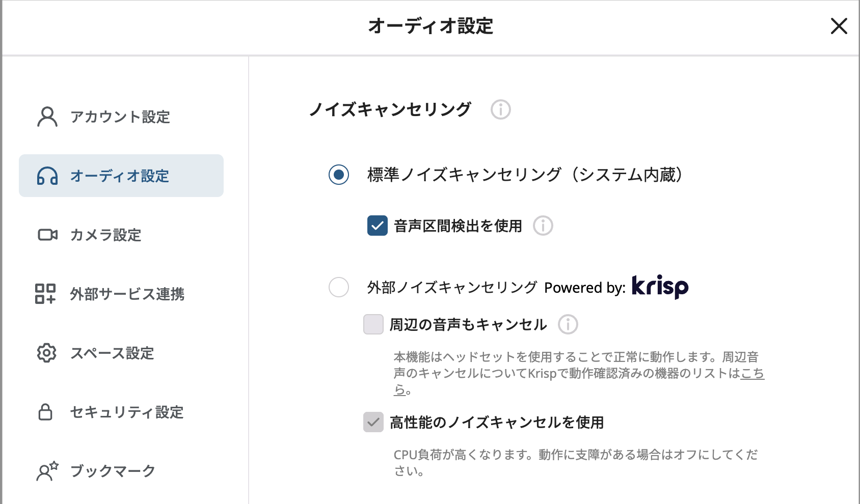860x504 pixels.
Task: Click the info icon beside 周辺の音声もキャンセル
Action: (569, 324)
